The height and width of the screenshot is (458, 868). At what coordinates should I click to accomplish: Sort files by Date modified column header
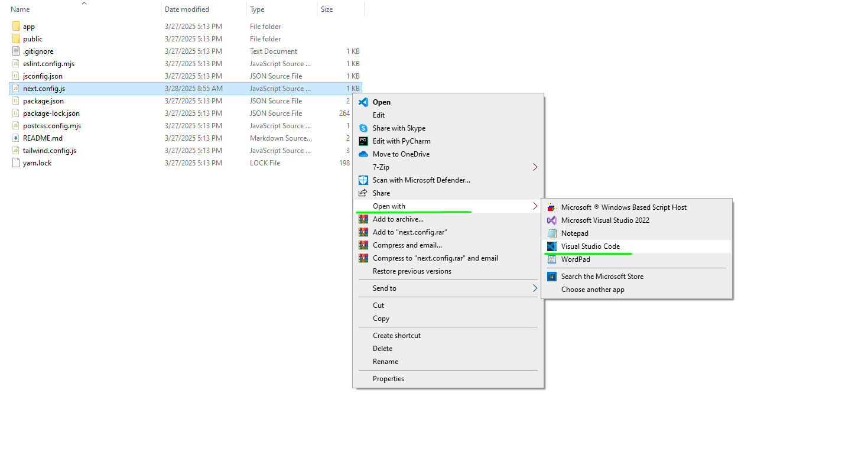(187, 9)
